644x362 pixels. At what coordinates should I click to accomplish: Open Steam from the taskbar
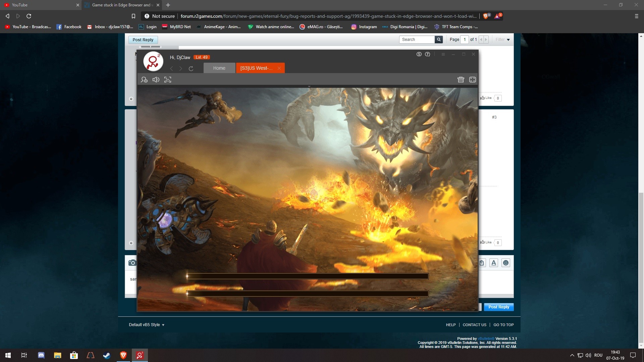coord(107,355)
